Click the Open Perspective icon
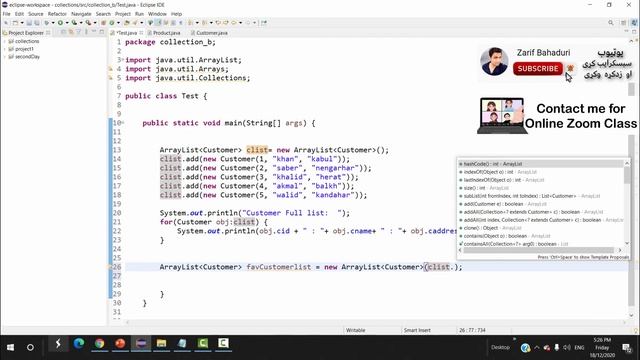 tap(623, 23)
